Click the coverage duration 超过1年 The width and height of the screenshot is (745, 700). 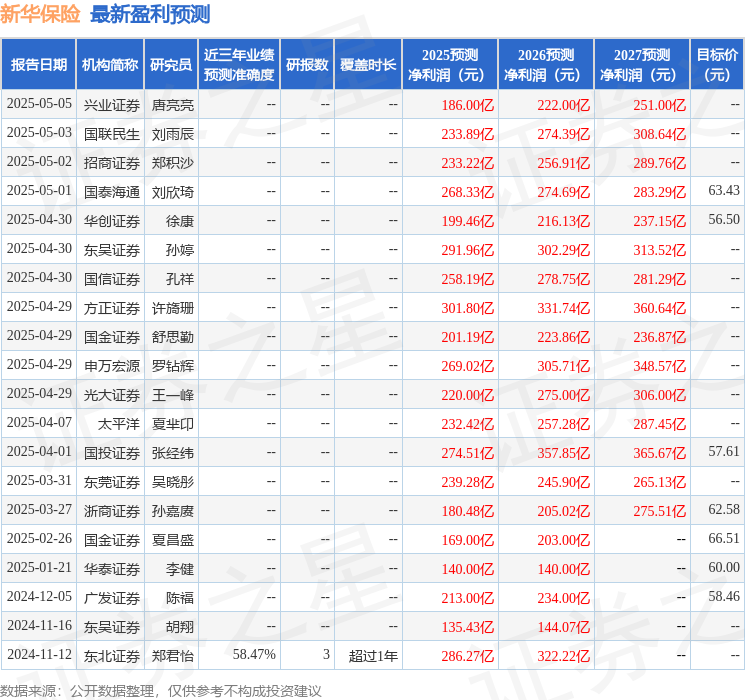pyautogui.click(x=373, y=656)
